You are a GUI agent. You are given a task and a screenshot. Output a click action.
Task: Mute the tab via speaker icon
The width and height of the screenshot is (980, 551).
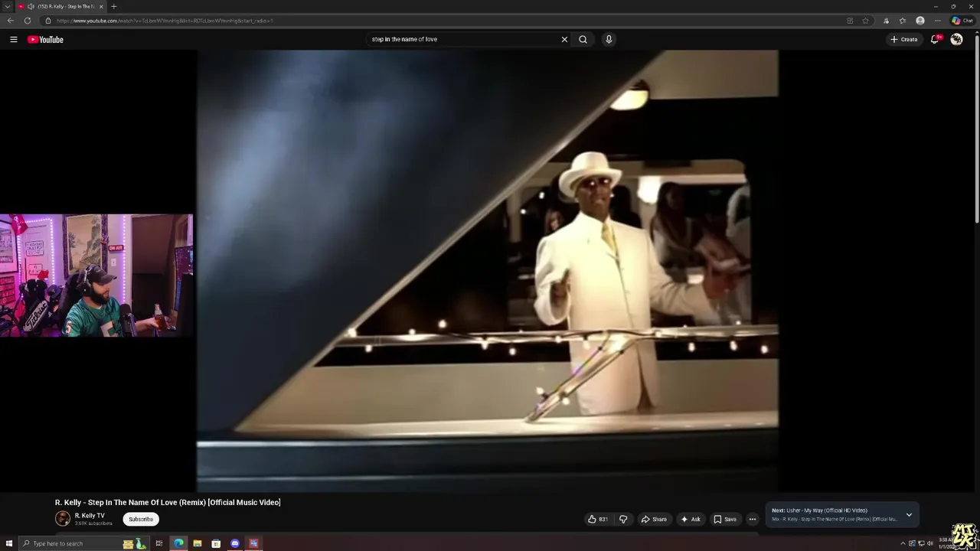pyautogui.click(x=31, y=6)
